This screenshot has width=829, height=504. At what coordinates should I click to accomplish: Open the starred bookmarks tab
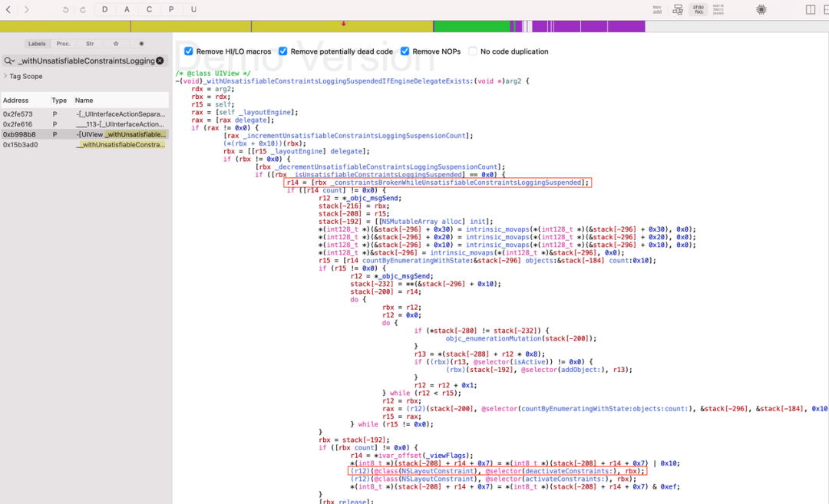point(116,44)
